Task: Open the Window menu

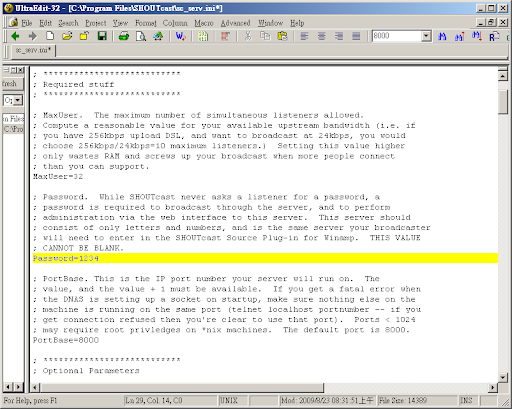Action: 270,23
